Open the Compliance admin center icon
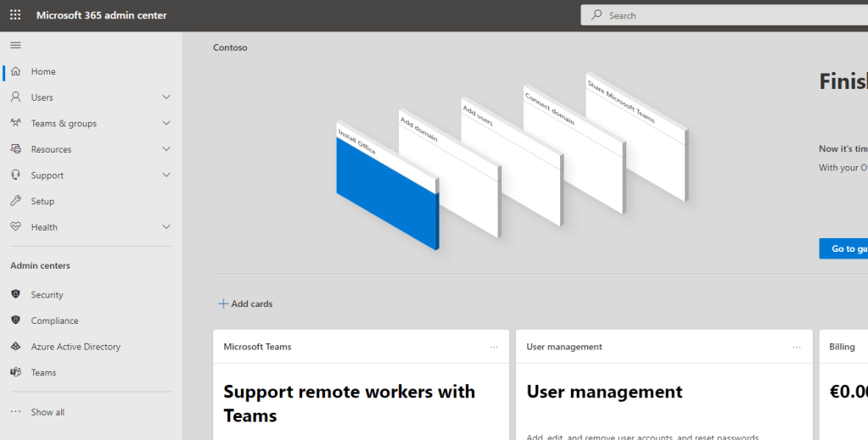Screen dimensions: 868x440 [15, 320]
